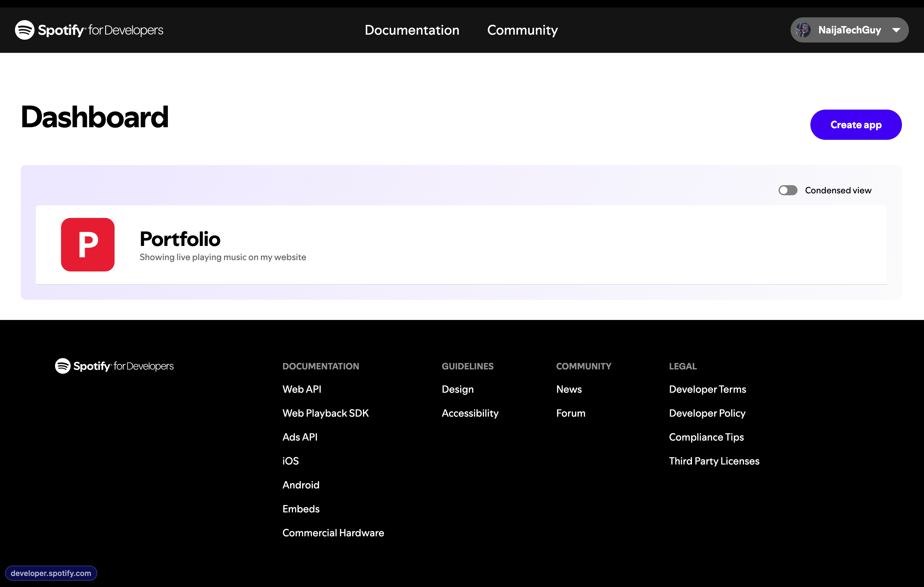
Task: Open the Forum community link
Action: [x=571, y=413]
